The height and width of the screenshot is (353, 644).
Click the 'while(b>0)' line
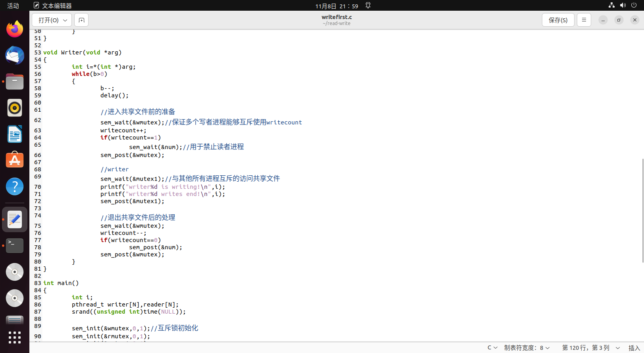click(89, 74)
